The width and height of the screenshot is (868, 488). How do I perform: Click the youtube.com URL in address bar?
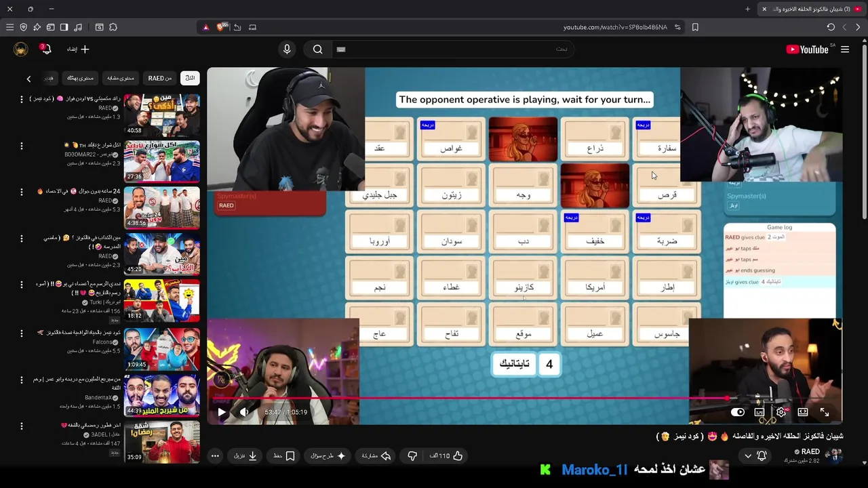coord(615,27)
